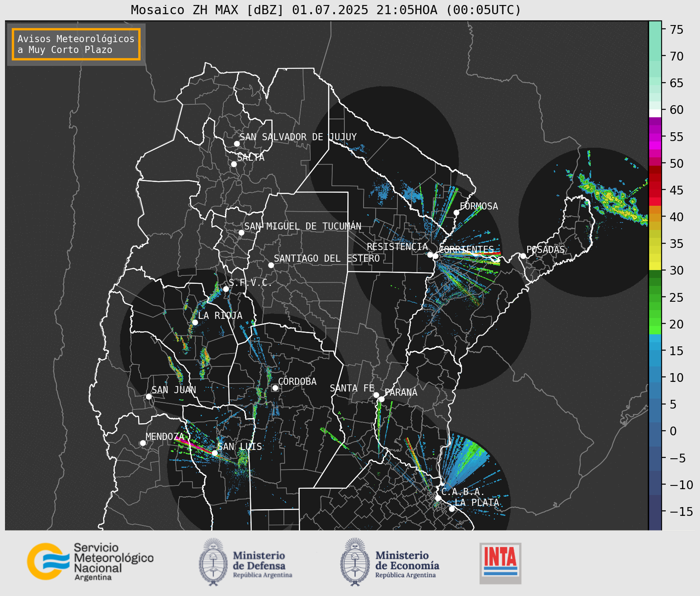The width and height of the screenshot is (700, 596).
Task: Click the CÓRDOBA map label
Action: click(x=297, y=381)
